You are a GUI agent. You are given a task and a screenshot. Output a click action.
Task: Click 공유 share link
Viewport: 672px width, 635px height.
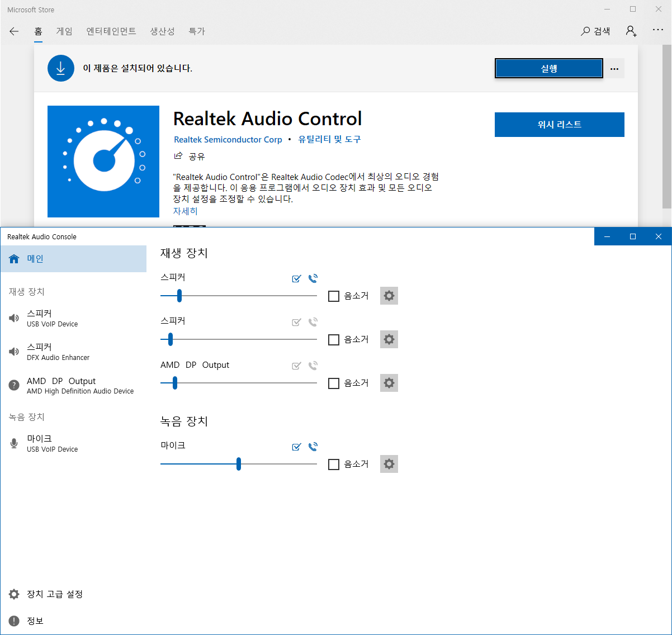pos(197,157)
